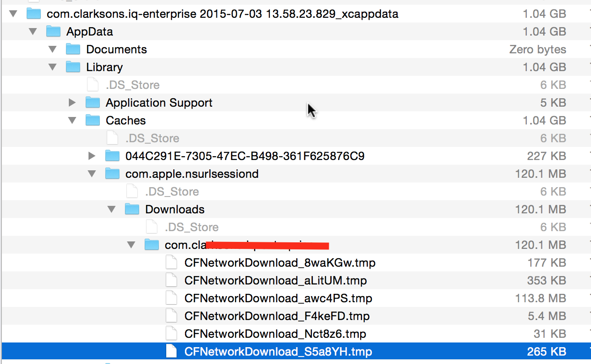Expand the Application Support folder
Screen dimensions: 591x364
coord(72,102)
